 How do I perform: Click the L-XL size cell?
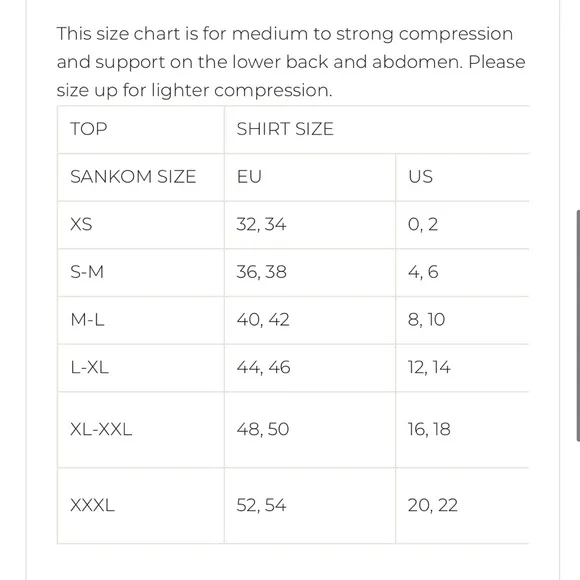pyautogui.click(x=141, y=368)
